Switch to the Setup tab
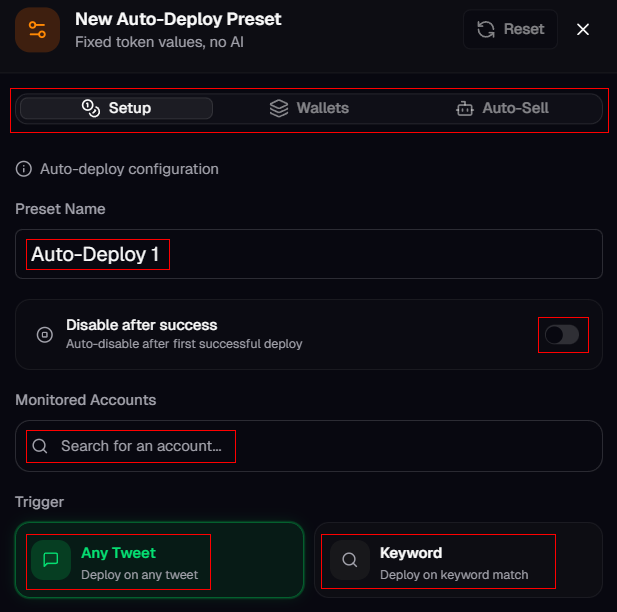Image resolution: width=617 pixels, height=612 pixels. (116, 108)
